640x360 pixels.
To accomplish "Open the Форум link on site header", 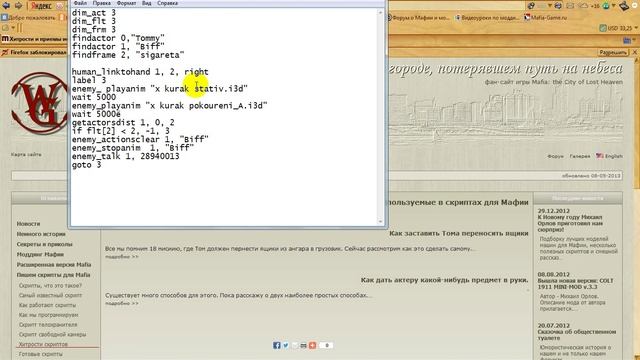I will [x=555, y=156].
